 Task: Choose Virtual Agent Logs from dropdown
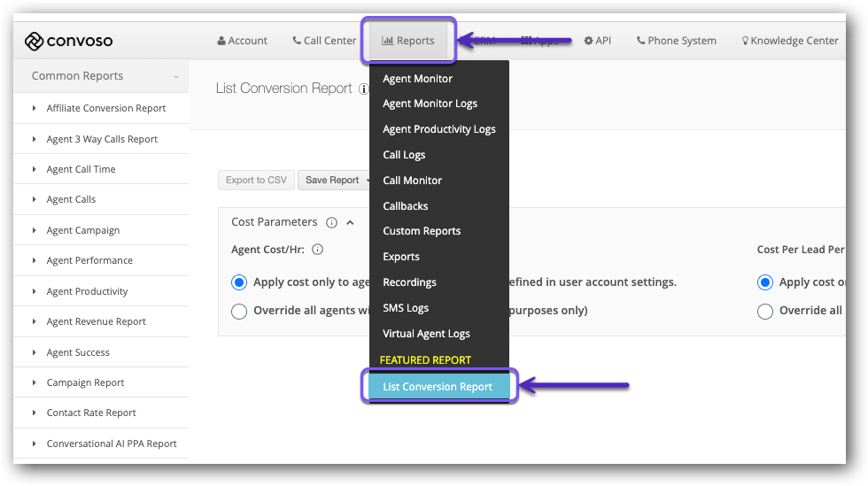coord(426,334)
